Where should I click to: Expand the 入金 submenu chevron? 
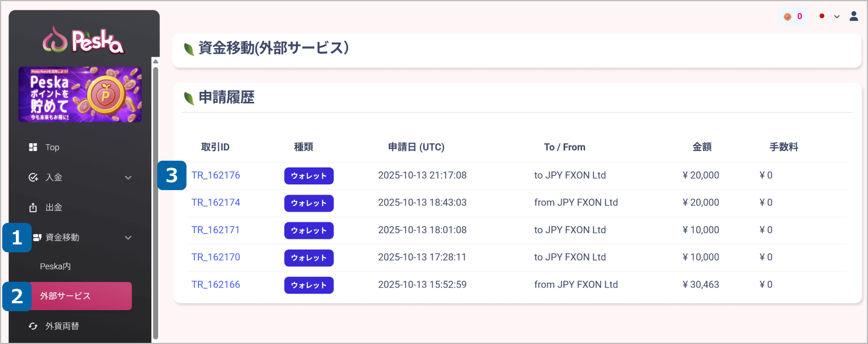point(128,178)
